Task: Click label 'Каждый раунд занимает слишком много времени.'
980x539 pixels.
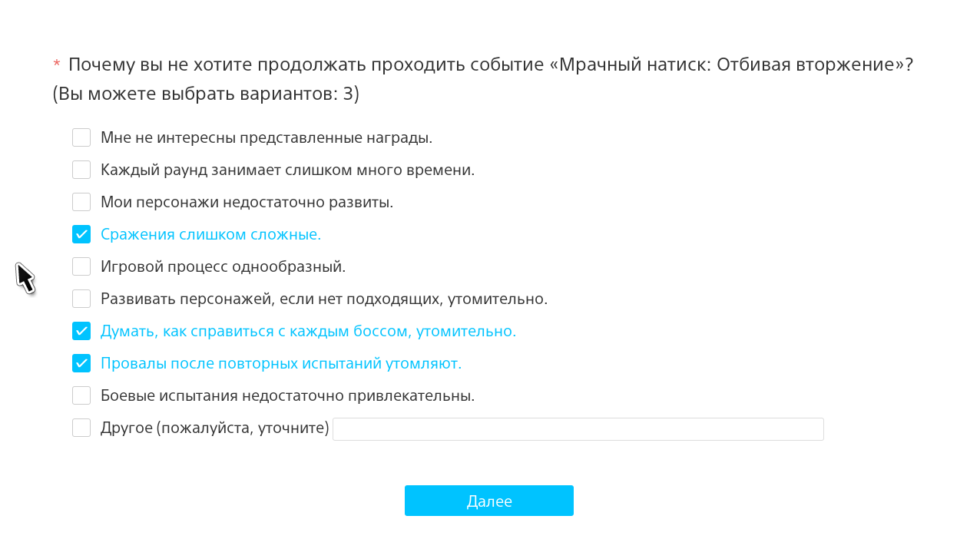Action: click(287, 170)
